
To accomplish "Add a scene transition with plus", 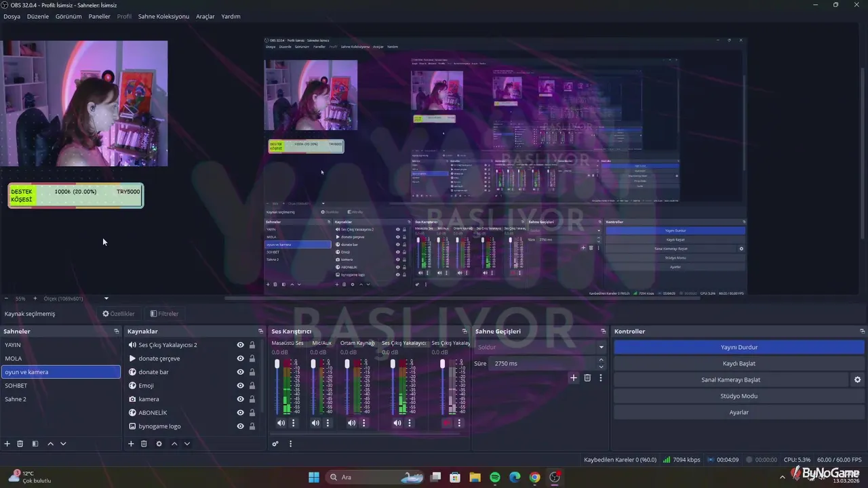I will coord(574,378).
